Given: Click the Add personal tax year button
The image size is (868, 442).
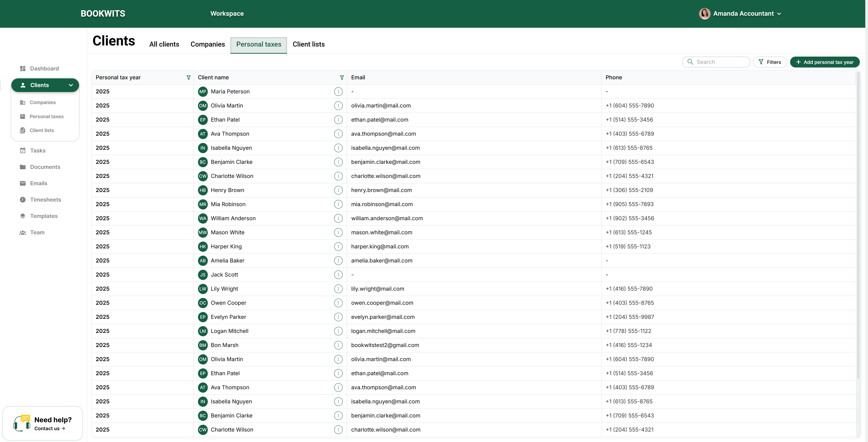Looking at the screenshot, I should coord(825,62).
